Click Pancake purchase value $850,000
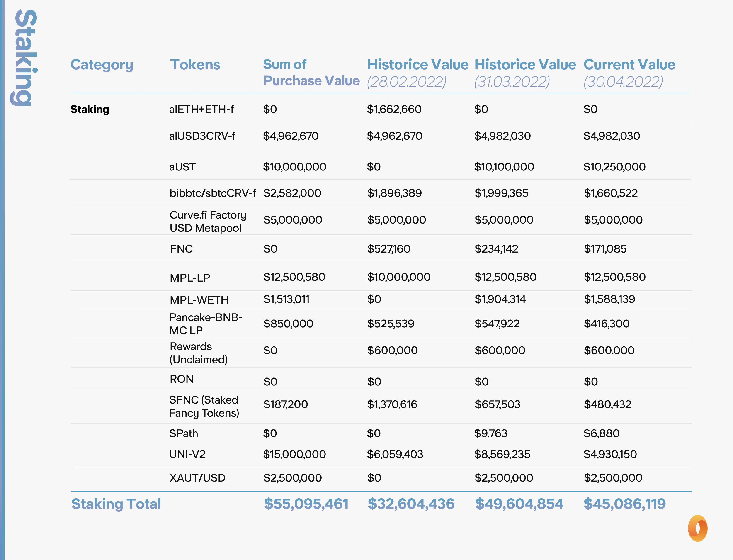The image size is (733, 560). click(x=288, y=324)
